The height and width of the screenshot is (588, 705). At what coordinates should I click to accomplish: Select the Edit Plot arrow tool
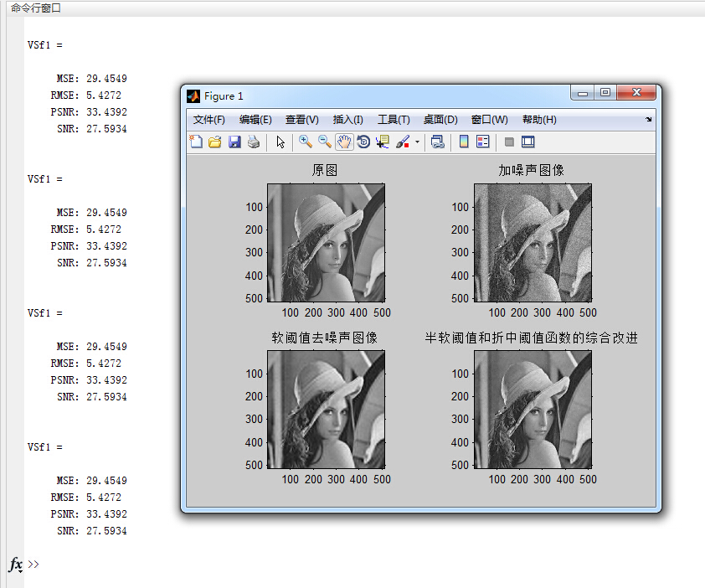(x=280, y=142)
